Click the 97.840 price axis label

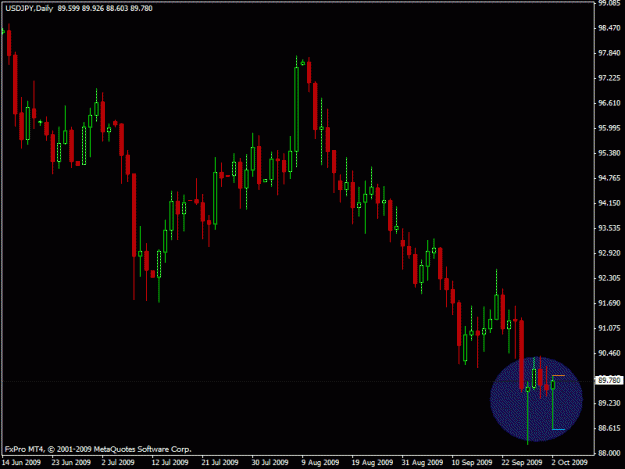(x=609, y=53)
